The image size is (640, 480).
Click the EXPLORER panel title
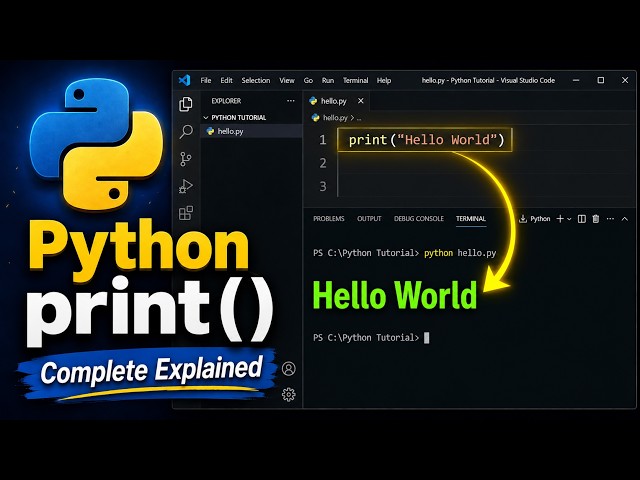tap(226, 101)
